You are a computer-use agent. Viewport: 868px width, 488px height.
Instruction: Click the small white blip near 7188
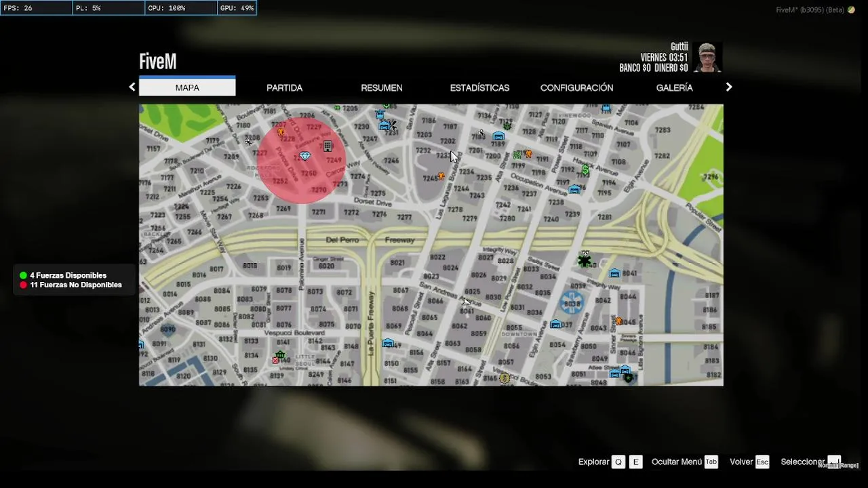click(x=481, y=133)
